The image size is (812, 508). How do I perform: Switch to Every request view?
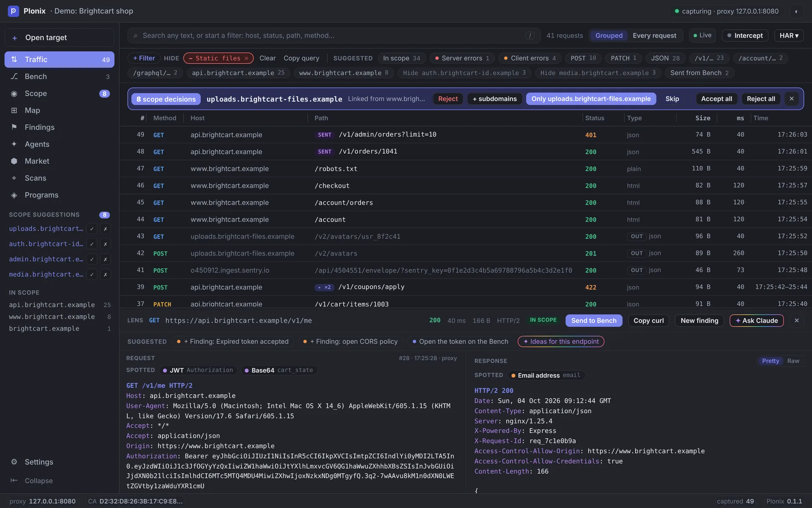tap(654, 36)
